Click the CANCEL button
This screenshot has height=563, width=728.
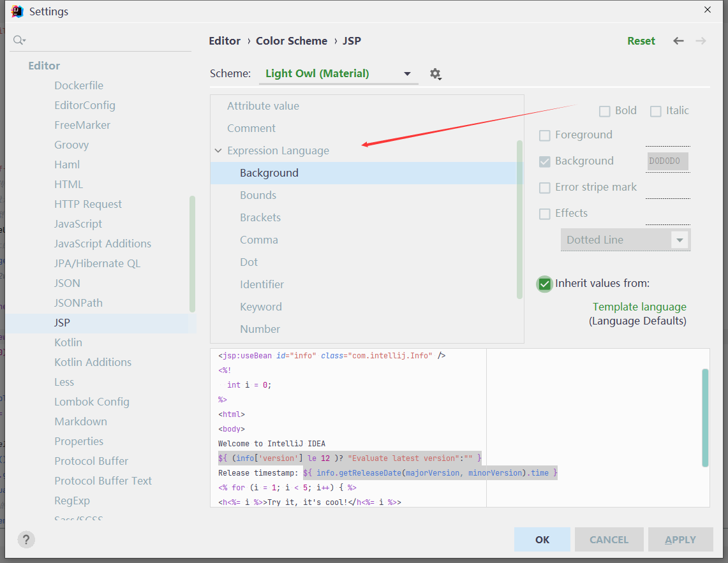pyautogui.click(x=609, y=539)
